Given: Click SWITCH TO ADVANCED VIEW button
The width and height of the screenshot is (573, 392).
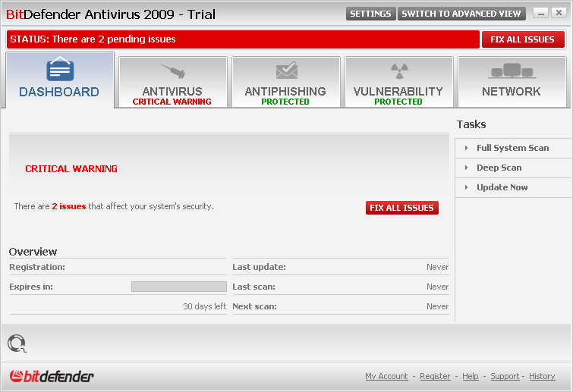Looking at the screenshot, I should (461, 14).
